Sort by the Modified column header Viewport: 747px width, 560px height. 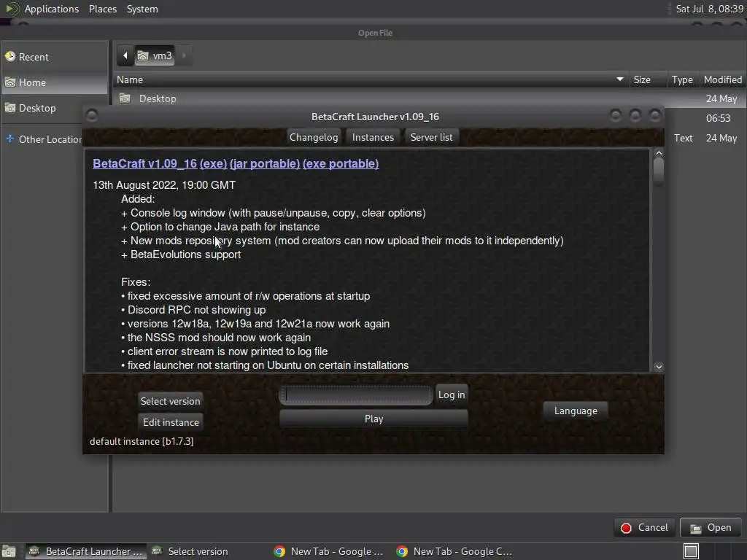tap(723, 79)
